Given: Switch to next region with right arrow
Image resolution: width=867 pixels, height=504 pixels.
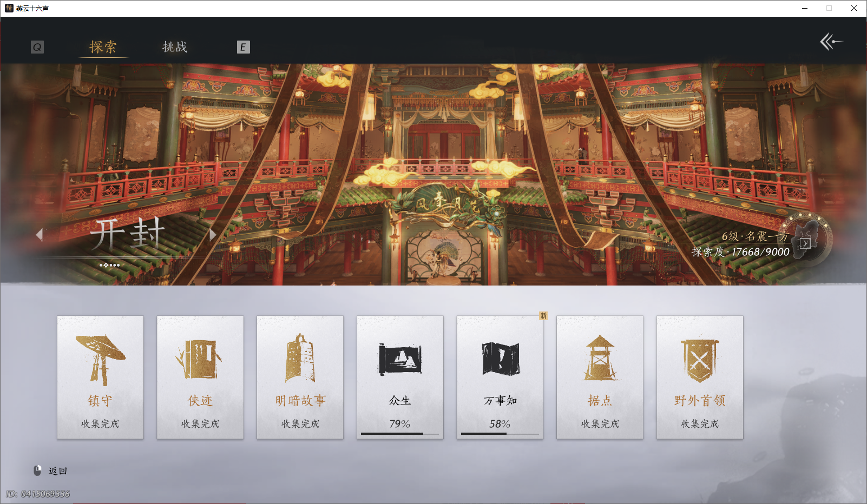Looking at the screenshot, I should coord(212,234).
